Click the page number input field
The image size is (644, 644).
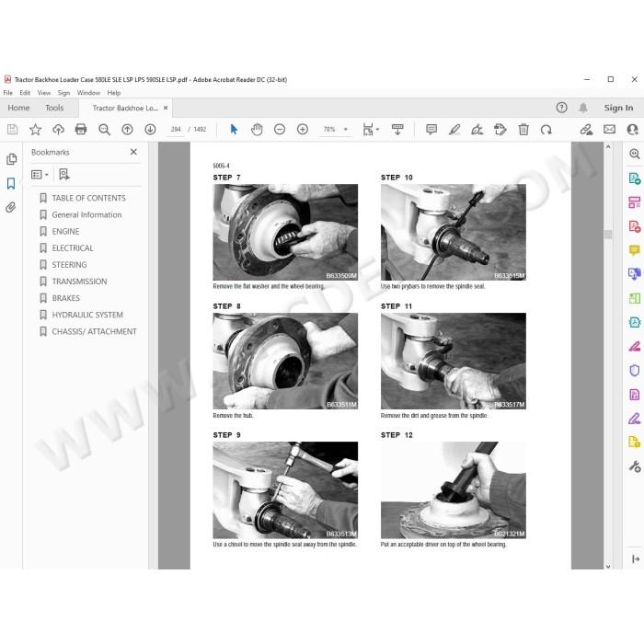pyautogui.click(x=176, y=130)
